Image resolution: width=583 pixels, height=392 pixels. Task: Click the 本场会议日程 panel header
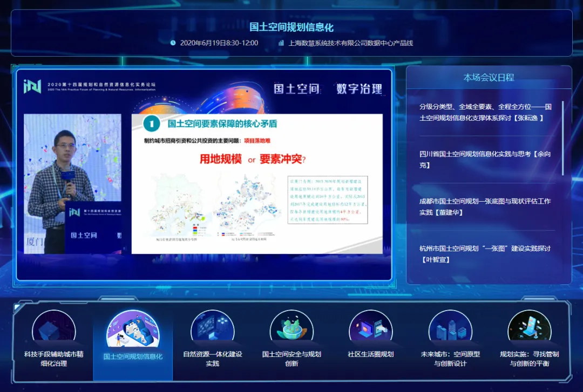(489, 78)
